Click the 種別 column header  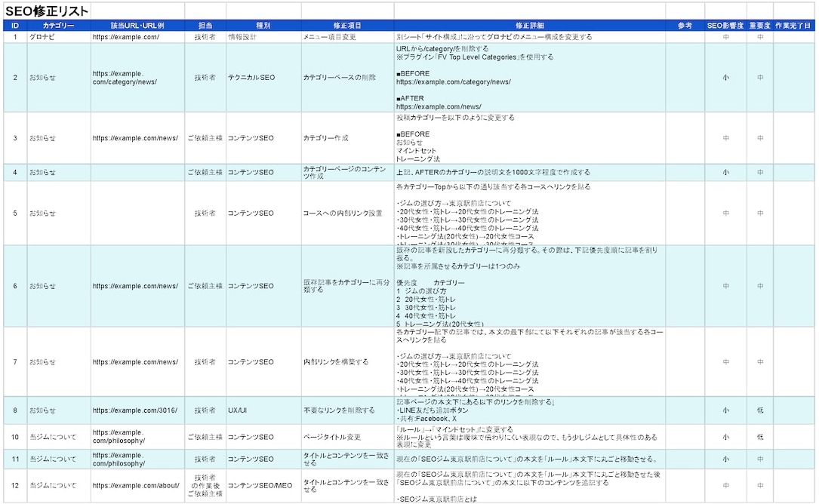(263, 26)
